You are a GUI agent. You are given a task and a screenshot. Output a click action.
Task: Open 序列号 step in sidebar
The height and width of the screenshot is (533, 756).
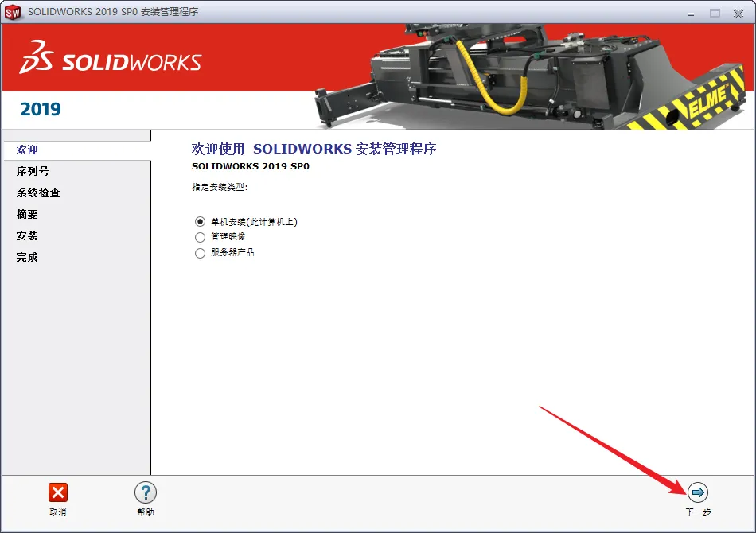[x=33, y=171]
